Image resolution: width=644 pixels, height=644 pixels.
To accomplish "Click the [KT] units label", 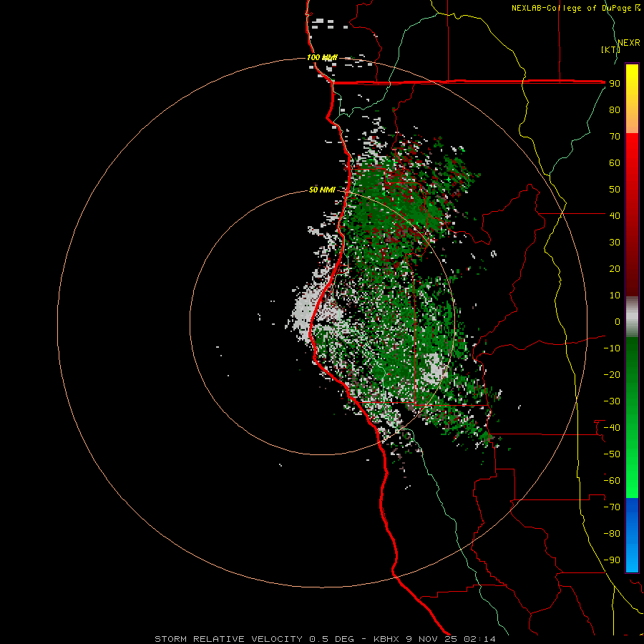I will pyautogui.click(x=610, y=49).
